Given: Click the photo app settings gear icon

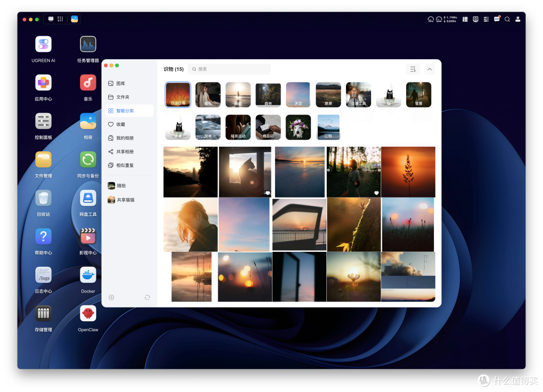Looking at the screenshot, I should [x=111, y=298].
